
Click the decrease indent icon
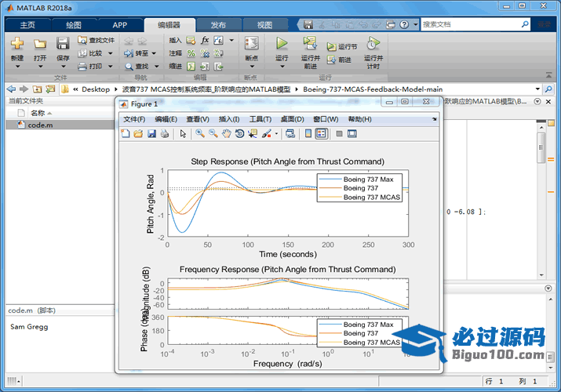coord(218,67)
